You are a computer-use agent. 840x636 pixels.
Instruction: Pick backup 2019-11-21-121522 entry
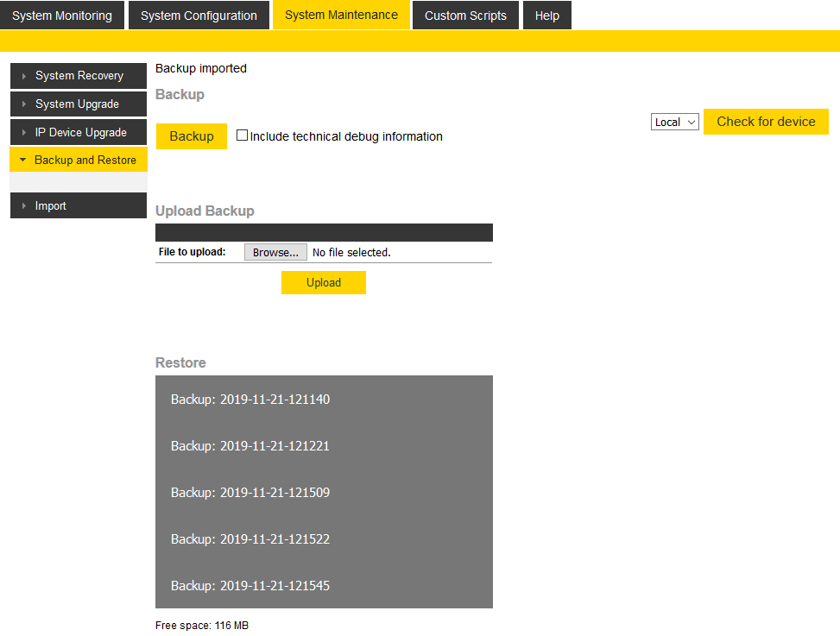[x=250, y=539]
